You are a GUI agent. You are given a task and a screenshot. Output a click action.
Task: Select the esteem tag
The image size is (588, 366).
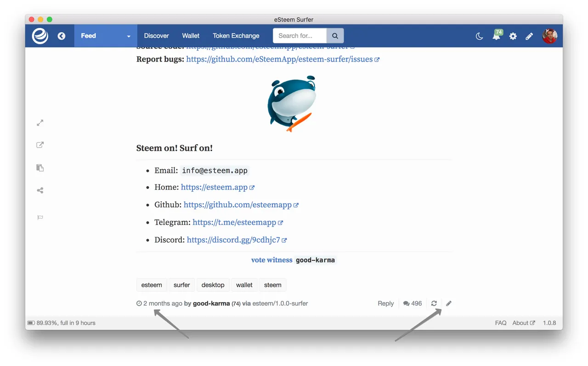152,285
